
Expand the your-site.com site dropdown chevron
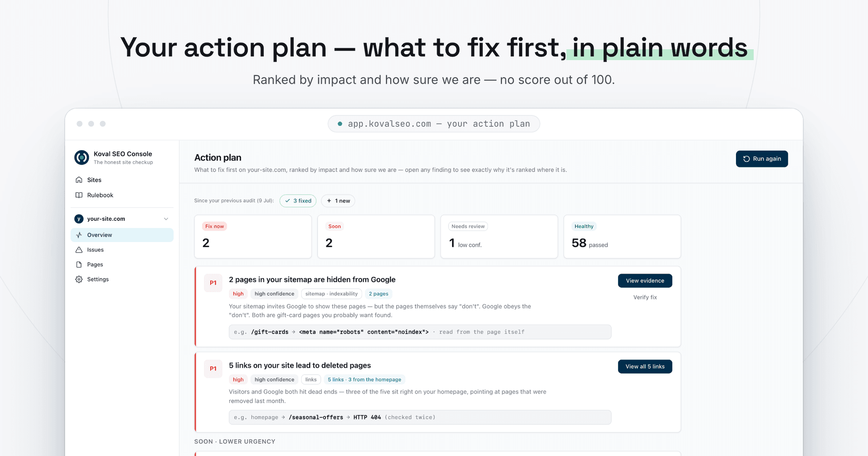[166, 219]
